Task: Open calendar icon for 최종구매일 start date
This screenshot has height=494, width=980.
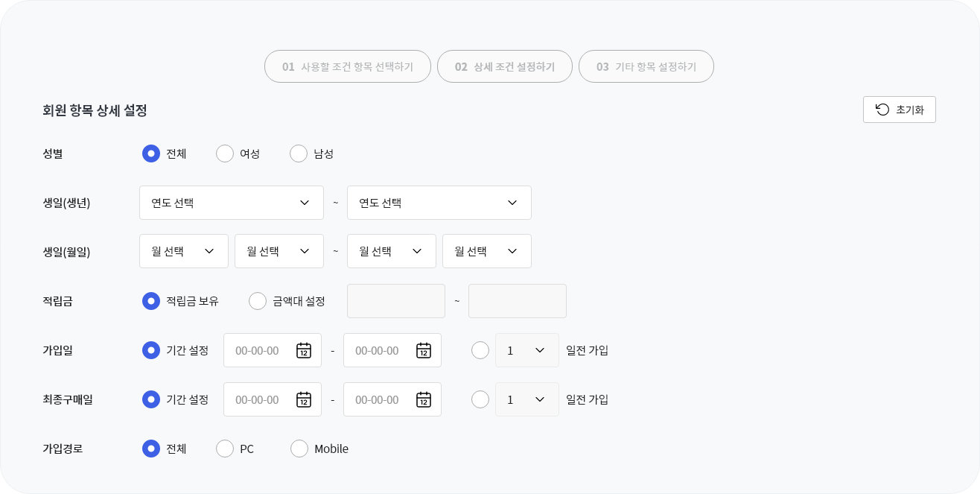Action: (x=303, y=399)
